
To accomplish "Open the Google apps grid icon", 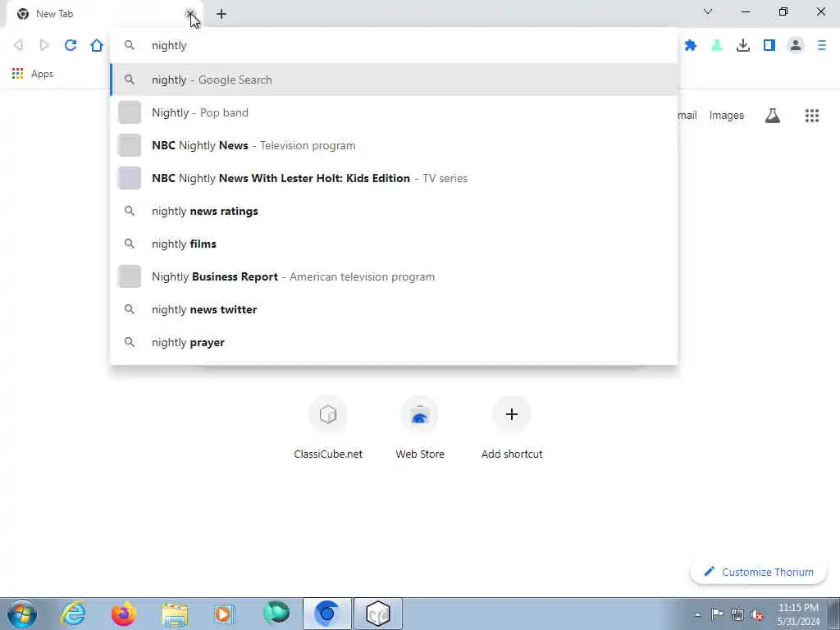I will pos(812,115).
